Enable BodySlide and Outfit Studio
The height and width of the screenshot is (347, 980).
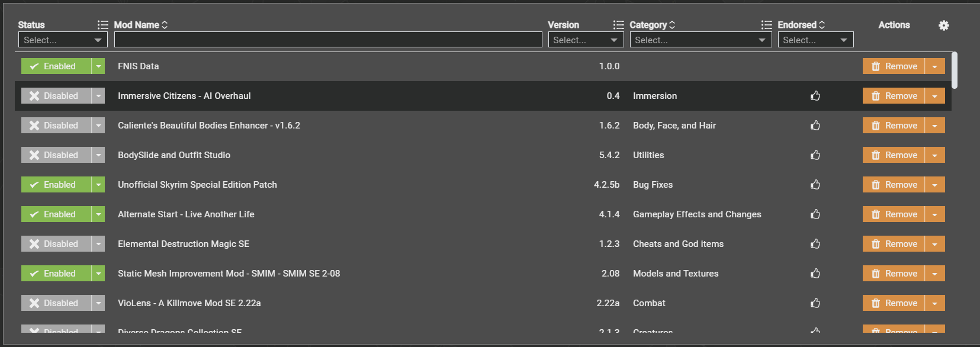tap(56, 155)
